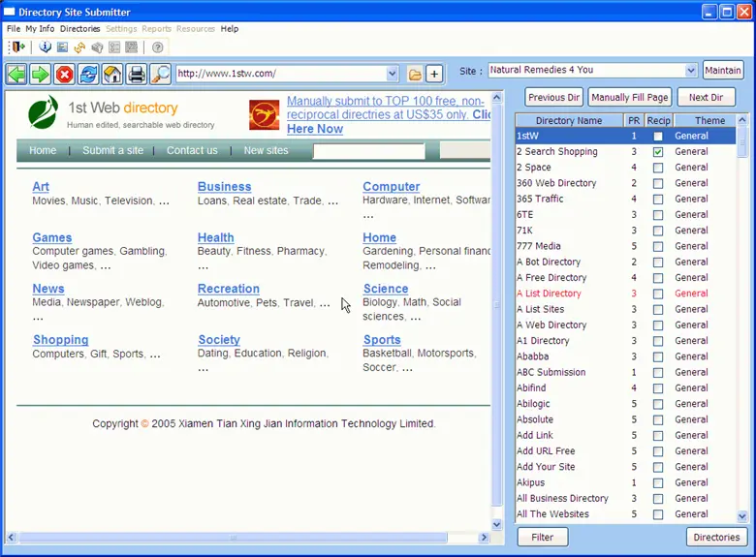The height and width of the screenshot is (557, 756).
Task: Click the Manually Fill Page button
Action: pos(629,98)
